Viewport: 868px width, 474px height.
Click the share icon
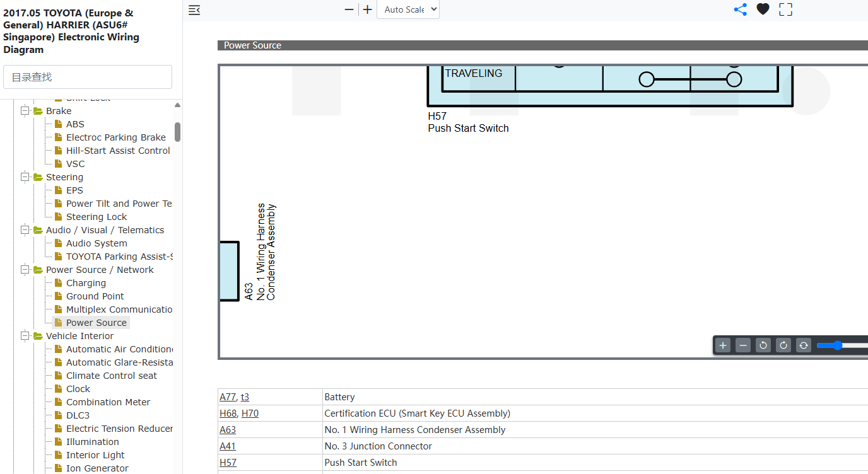click(741, 9)
